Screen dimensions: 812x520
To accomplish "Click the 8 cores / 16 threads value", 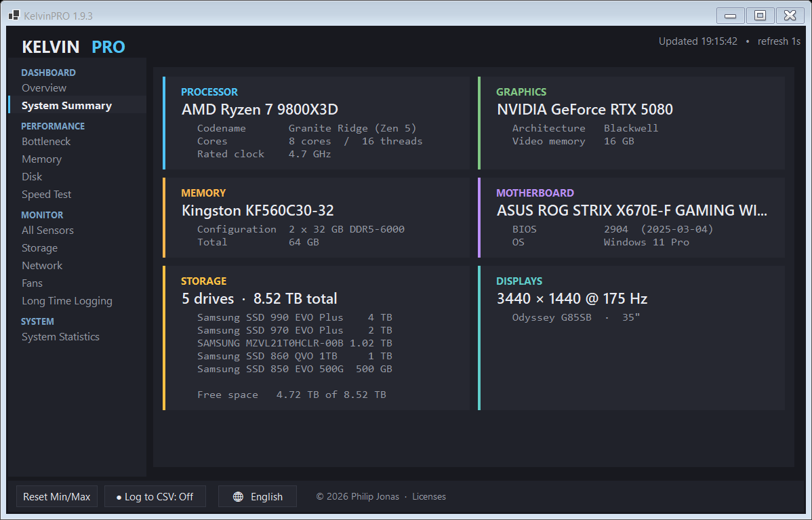I will 356,141.
